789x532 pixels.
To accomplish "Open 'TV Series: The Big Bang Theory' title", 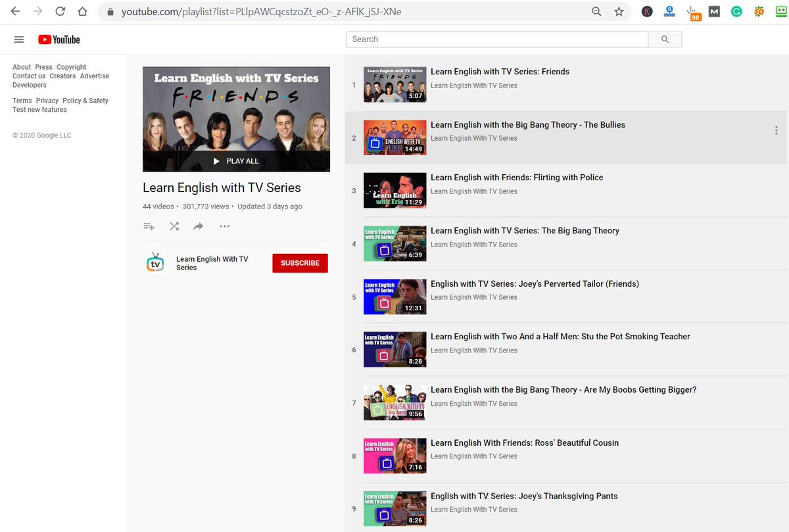I will 525,231.
